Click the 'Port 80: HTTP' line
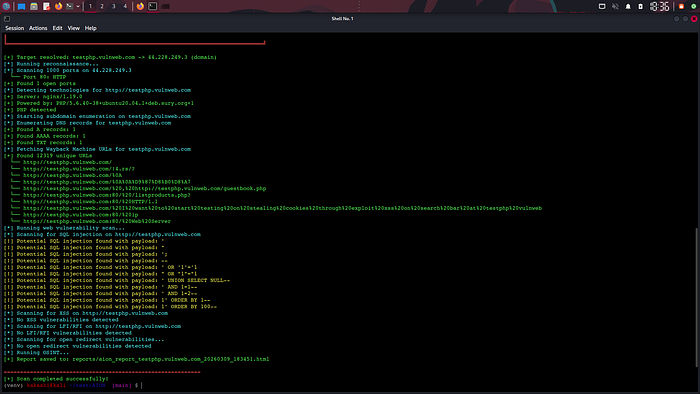Screen dimensions: 700x394 [39, 77]
